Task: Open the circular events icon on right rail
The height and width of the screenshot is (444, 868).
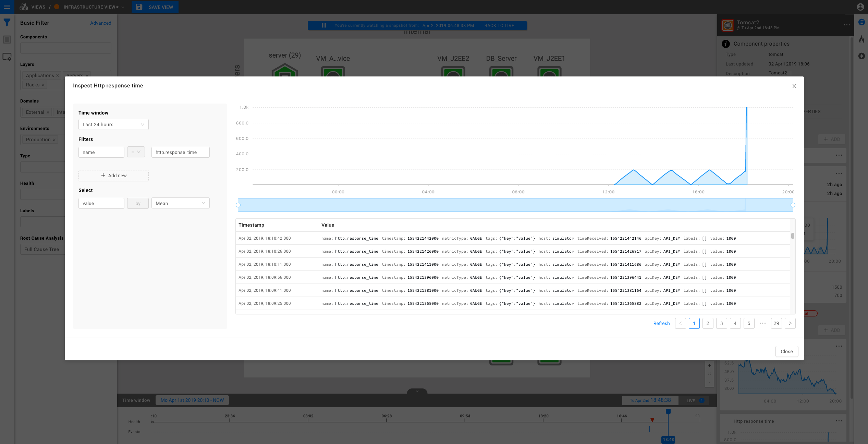Action: pos(861,56)
